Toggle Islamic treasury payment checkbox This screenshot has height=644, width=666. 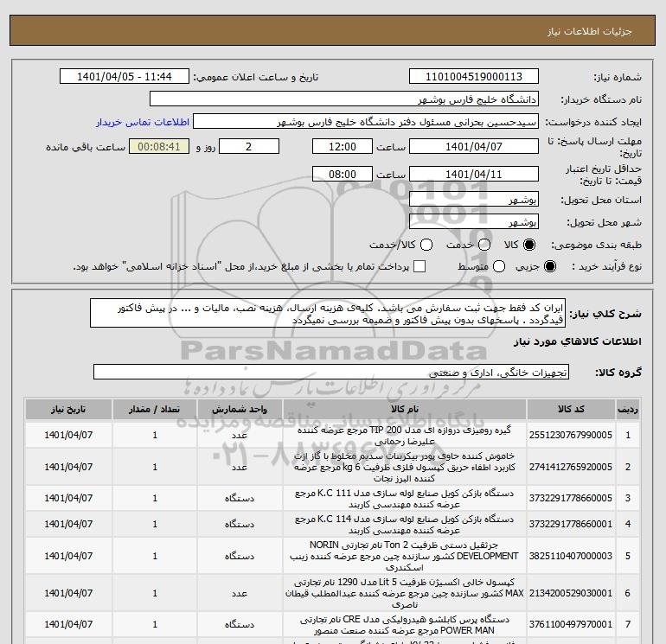[x=419, y=266]
